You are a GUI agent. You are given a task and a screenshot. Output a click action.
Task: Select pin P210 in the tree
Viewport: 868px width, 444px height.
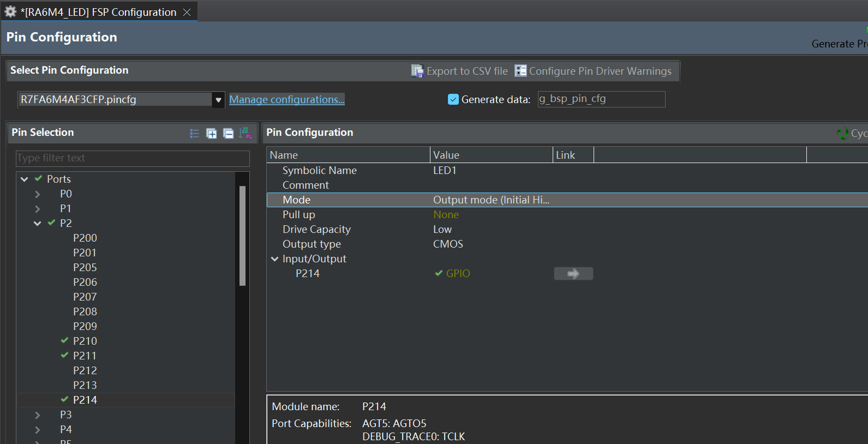pos(85,341)
